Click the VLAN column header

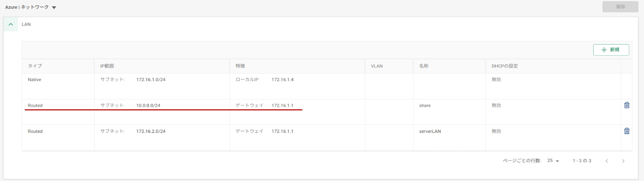pyautogui.click(x=376, y=66)
